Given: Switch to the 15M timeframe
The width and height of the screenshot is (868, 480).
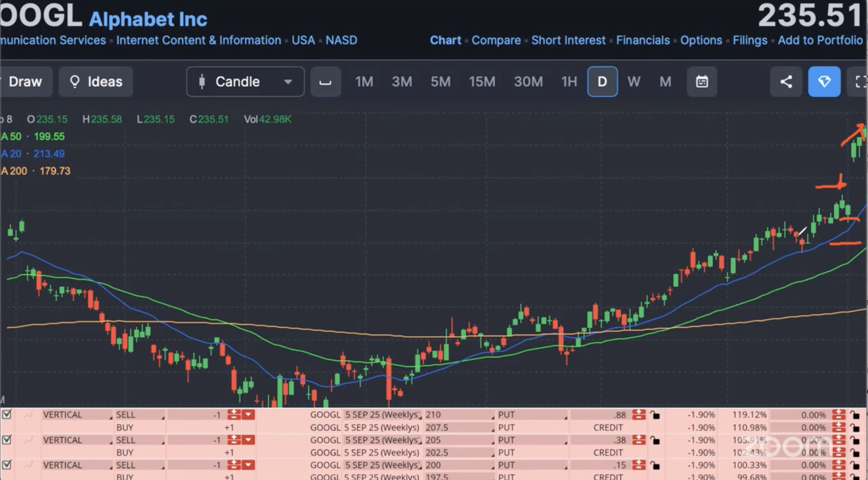Looking at the screenshot, I should click(x=482, y=82).
